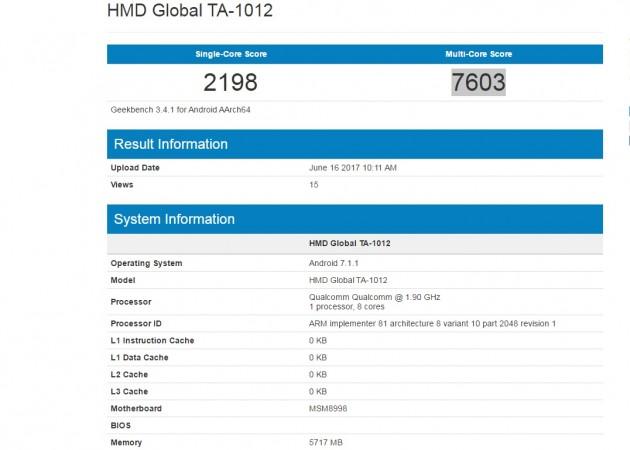Click bold HMD Global TA-1012 column heading

coord(350,243)
